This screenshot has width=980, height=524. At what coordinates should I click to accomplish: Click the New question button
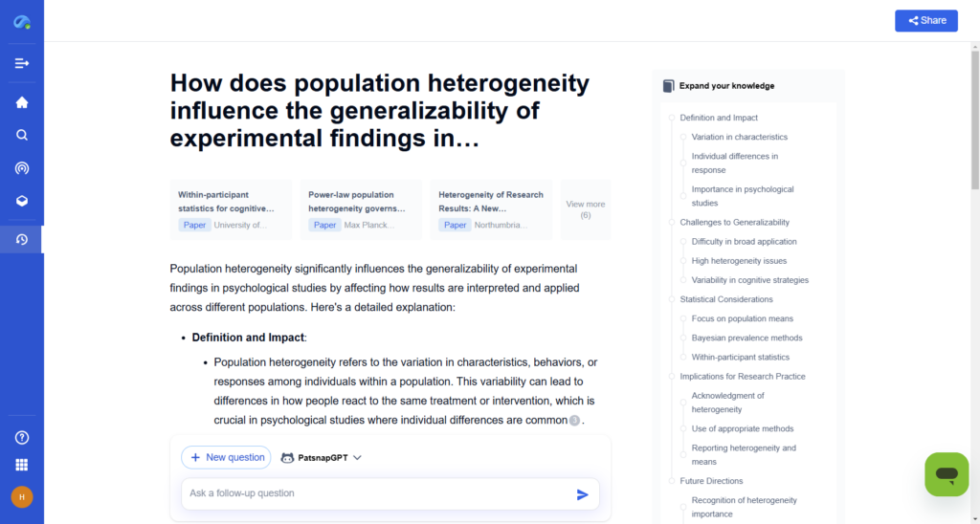click(226, 458)
